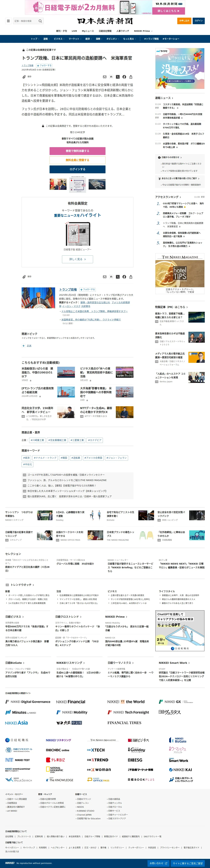This screenshot has height=868, width=210.
Task: Open the 人事ウオッチ menu item
Action: click(x=123, y=31)
